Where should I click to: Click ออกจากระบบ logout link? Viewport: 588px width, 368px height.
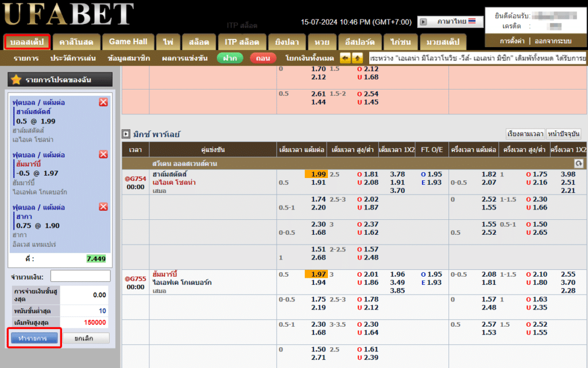[553, 41]
